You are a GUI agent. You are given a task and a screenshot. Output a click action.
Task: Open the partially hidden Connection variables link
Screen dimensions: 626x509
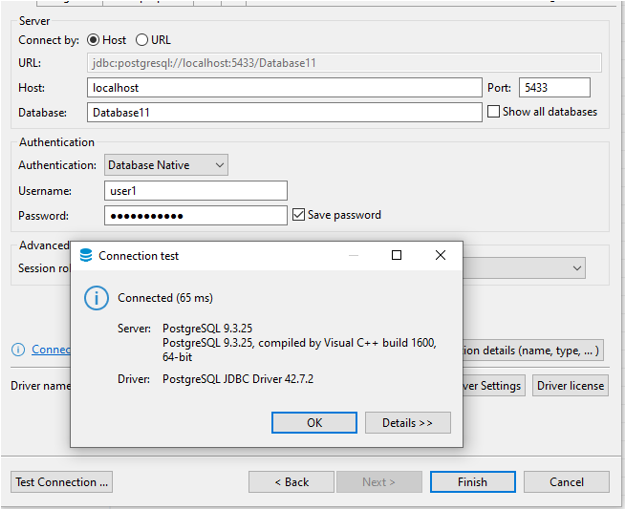51,349
